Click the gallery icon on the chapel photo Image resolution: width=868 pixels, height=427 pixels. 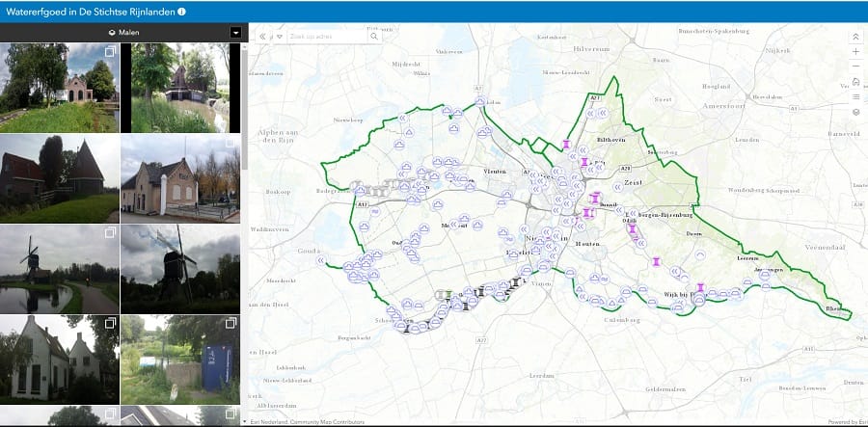point(110,51)
